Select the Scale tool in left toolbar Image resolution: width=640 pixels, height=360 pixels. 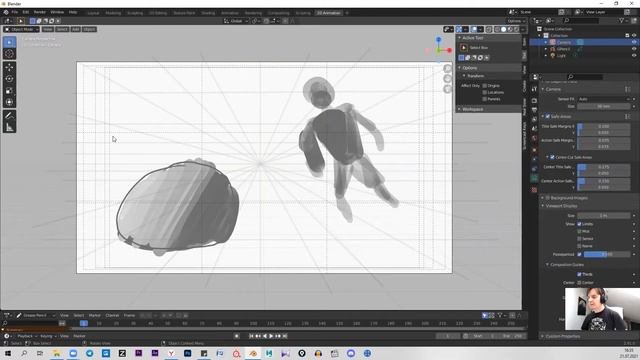coord(10,91)
